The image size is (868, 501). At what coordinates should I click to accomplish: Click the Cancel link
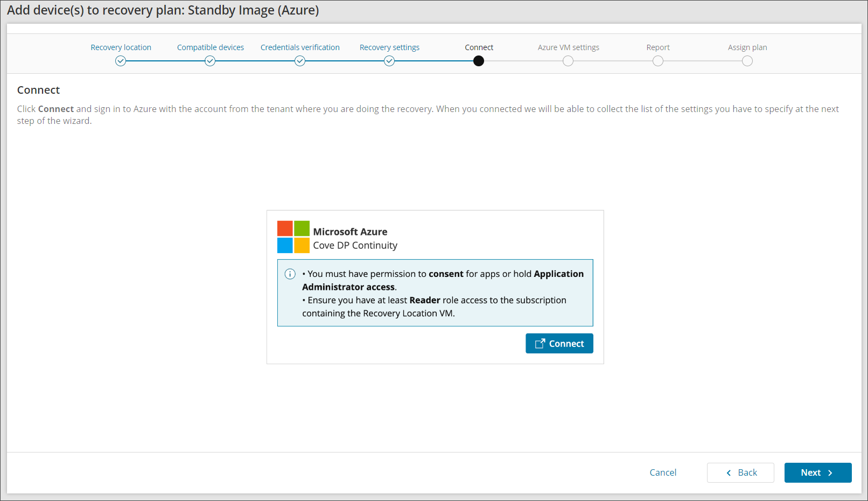click(x=663, y=472)
